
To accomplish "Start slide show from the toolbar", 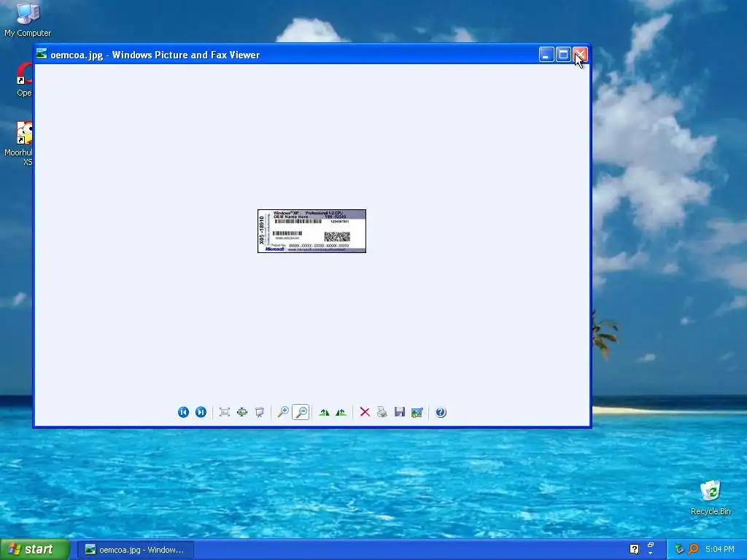I will (259, 413).
